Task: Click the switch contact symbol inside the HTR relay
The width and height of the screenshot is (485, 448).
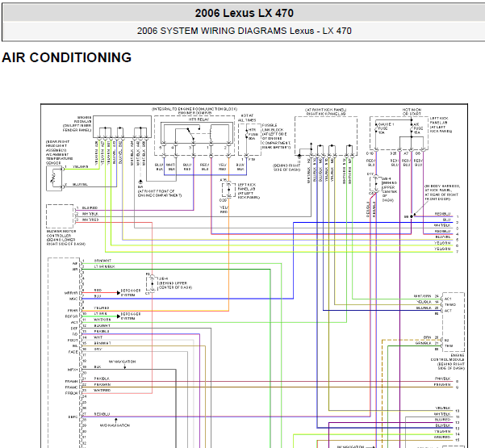Action: pyautogui.click(x=190, y=134)
